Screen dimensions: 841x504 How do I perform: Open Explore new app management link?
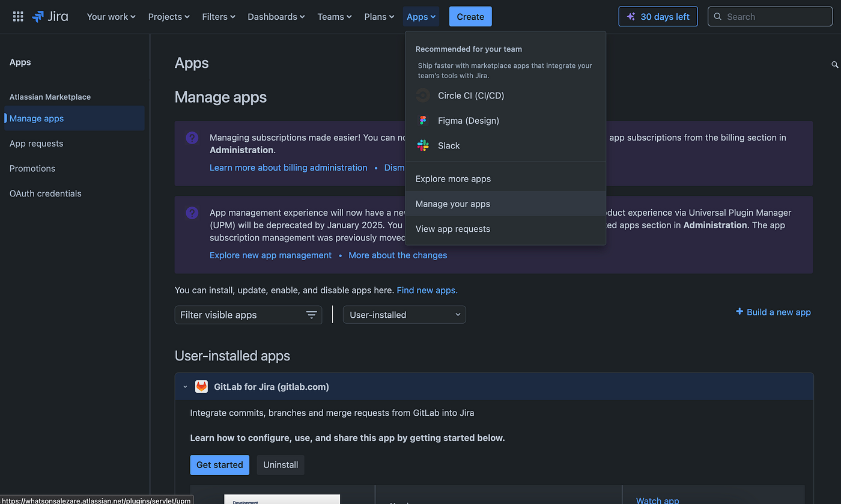tap(270, 255)
